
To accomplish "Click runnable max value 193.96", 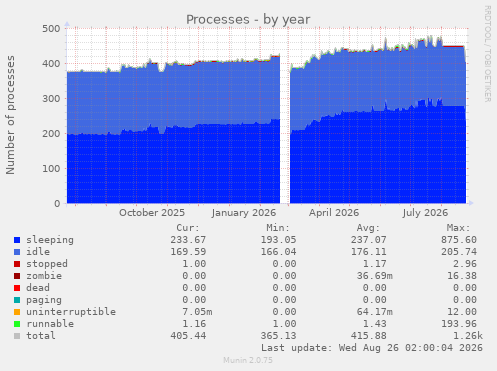I will click(459, 324).
